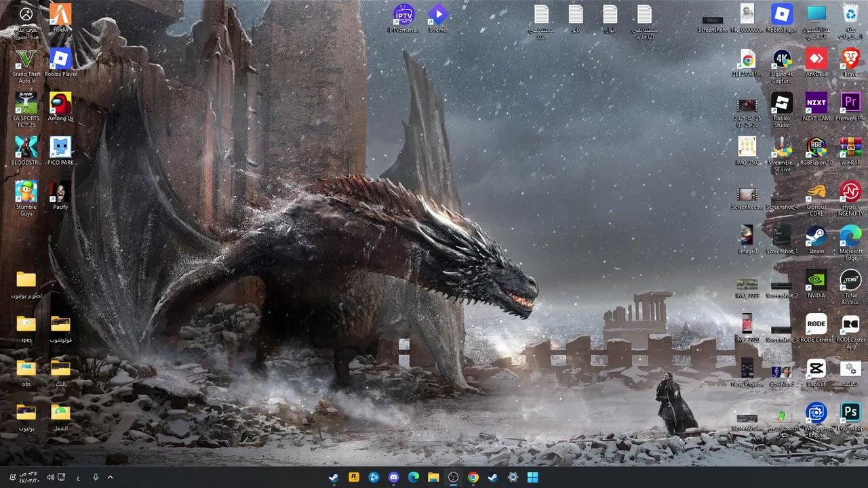This screenshot has height=488, width=868.
Task: Select the IMG_2502 image file
Action: coord(747,151)
